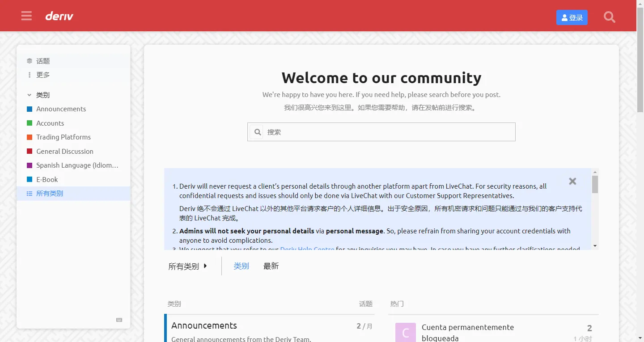
Task: Select 所有类别 in the sidebar
Action: pyautogui.click(x=73, y=194)
